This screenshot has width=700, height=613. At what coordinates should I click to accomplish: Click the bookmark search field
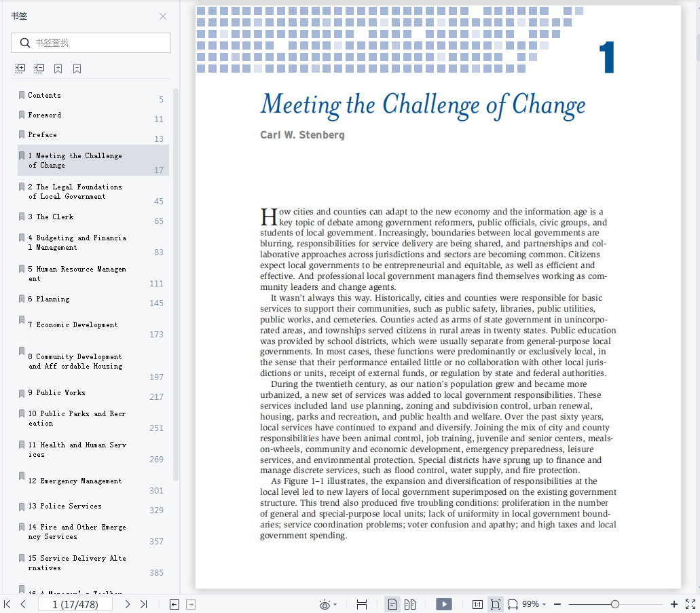click(91, 43)
